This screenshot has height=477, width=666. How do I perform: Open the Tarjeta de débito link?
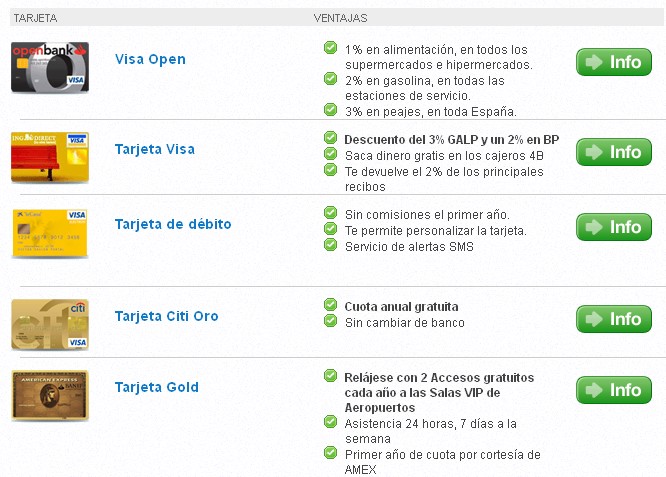pos(173,224)
